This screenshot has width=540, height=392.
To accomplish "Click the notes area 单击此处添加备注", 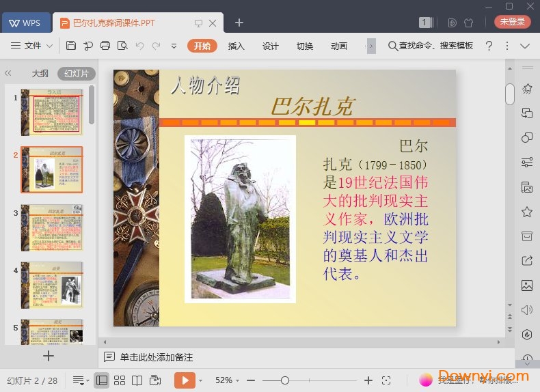I will tap(156, 357).
